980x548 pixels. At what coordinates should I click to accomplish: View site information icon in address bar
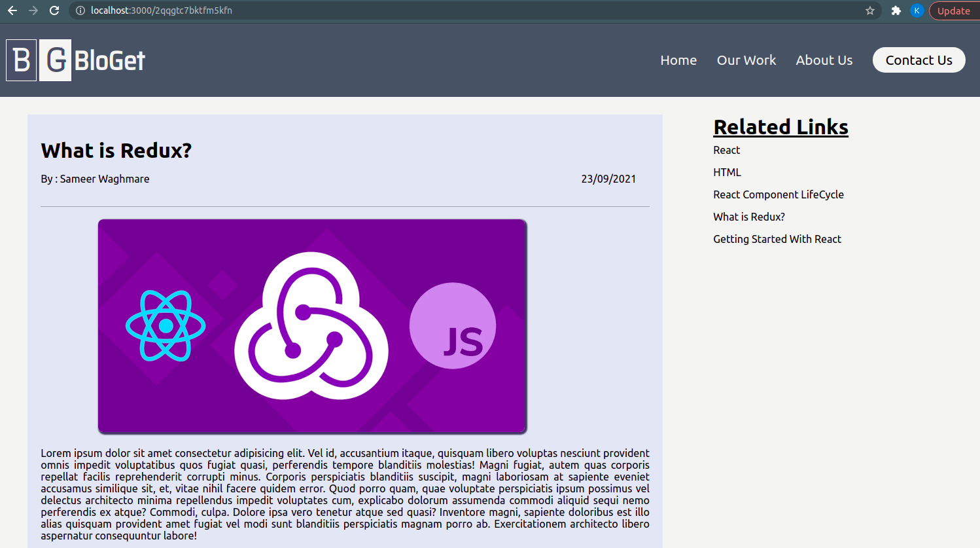(80, 10)
